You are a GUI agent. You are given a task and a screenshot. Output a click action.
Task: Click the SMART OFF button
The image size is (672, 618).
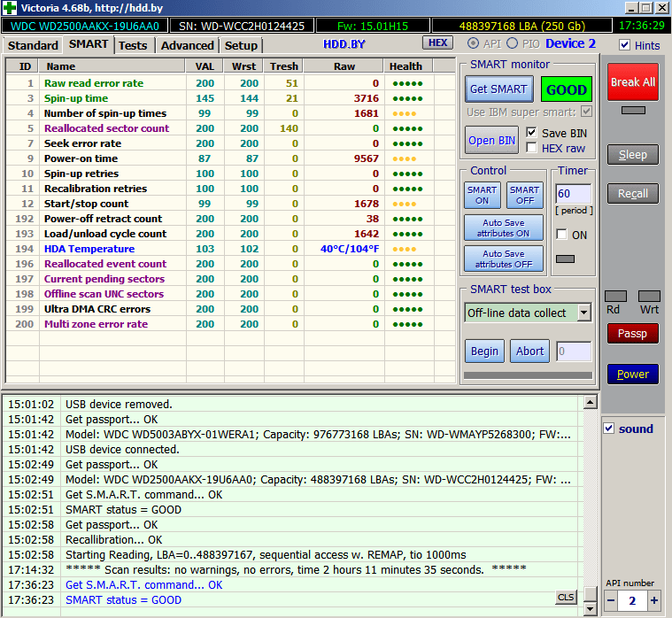pos(524,195)
